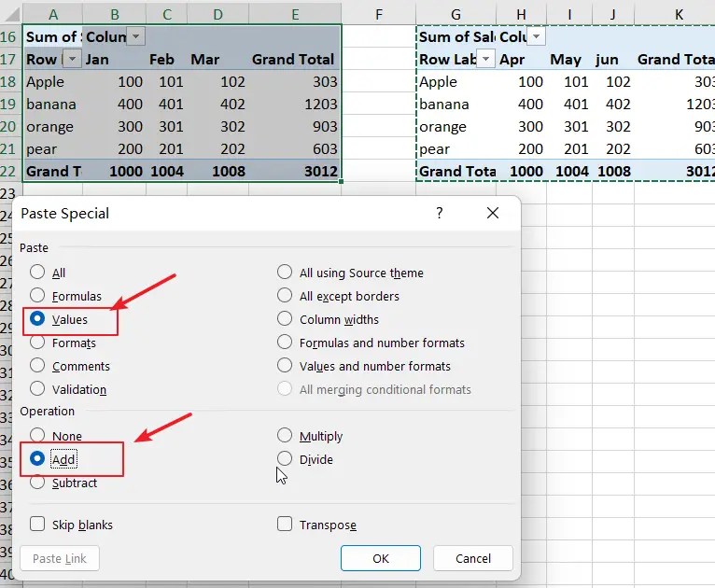Choose All except borders option

point(285,295)
